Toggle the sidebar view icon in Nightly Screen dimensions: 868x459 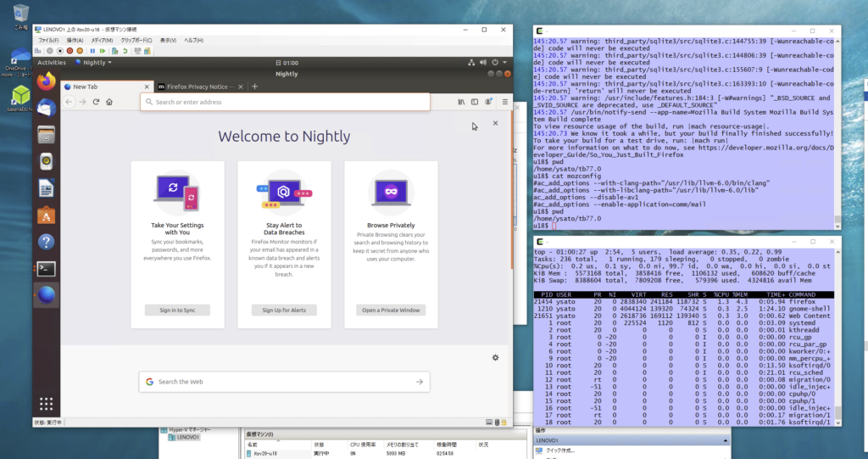point(475,102)
